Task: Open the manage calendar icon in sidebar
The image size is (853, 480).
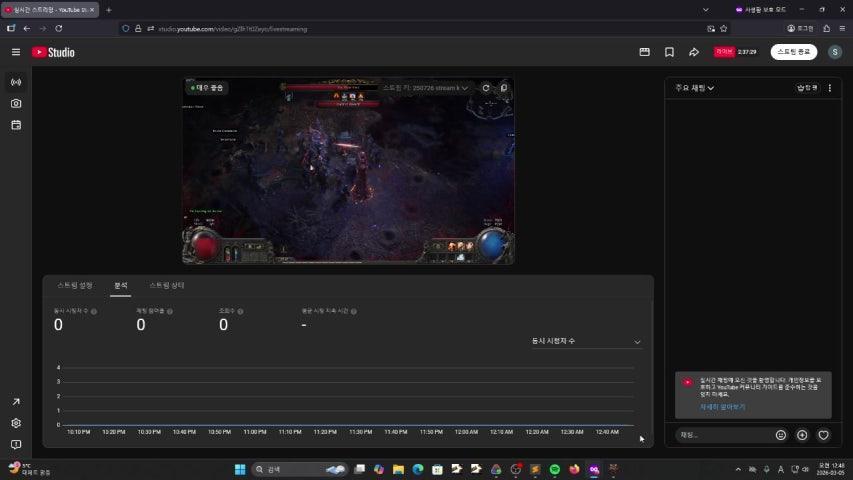Action: point(16,125)
